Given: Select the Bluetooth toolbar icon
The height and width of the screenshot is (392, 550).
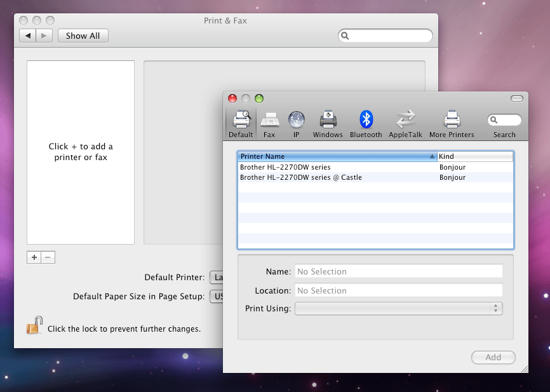Looking at the screenshot, I should pos(366,123).
